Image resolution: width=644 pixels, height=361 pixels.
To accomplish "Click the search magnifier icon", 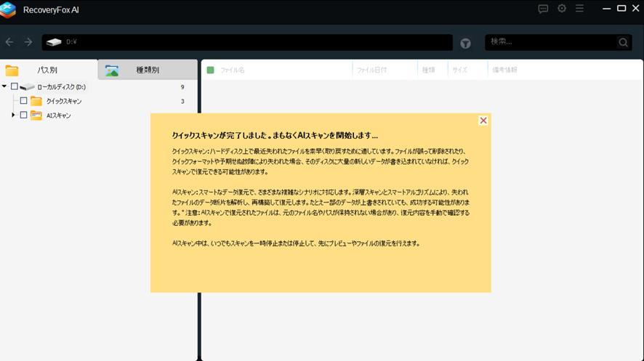I will click(x=623, y=42).
